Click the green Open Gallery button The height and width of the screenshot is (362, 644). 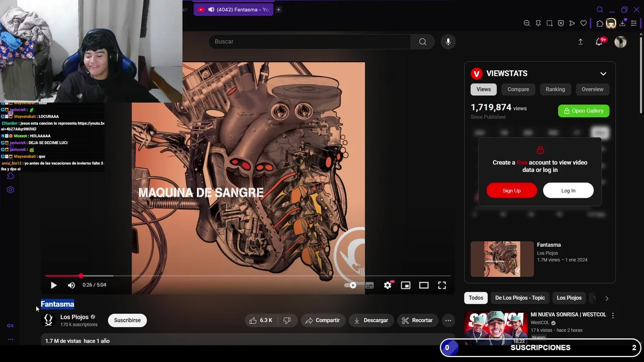point(584,111)
